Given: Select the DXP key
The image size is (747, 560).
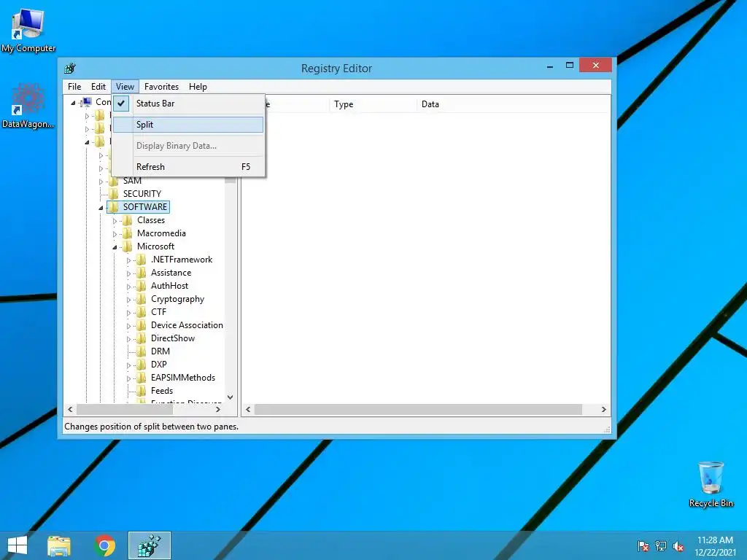Looking at the screenshot, I should 158,365.
